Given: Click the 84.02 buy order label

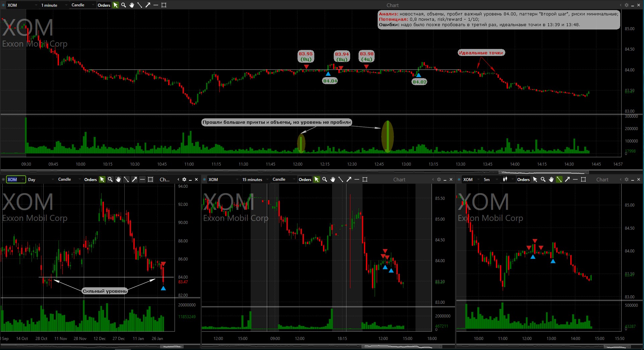Looking at the screenshot, I should pyautogui.click(x=420, y=82).
